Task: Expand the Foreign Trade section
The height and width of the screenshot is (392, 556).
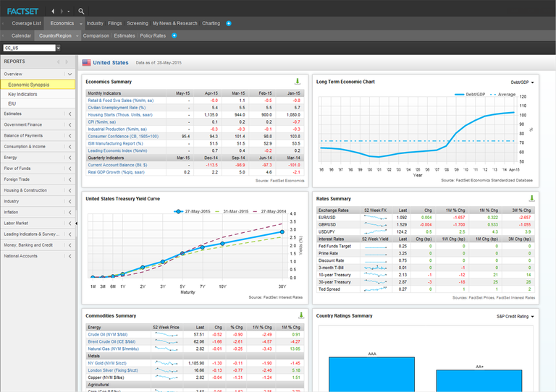Action: 69,179
